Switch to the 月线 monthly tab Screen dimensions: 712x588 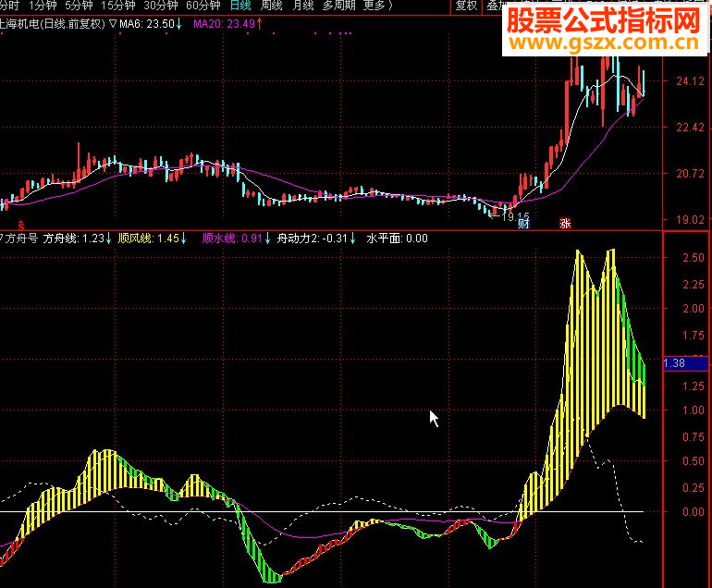pos(303,6)
